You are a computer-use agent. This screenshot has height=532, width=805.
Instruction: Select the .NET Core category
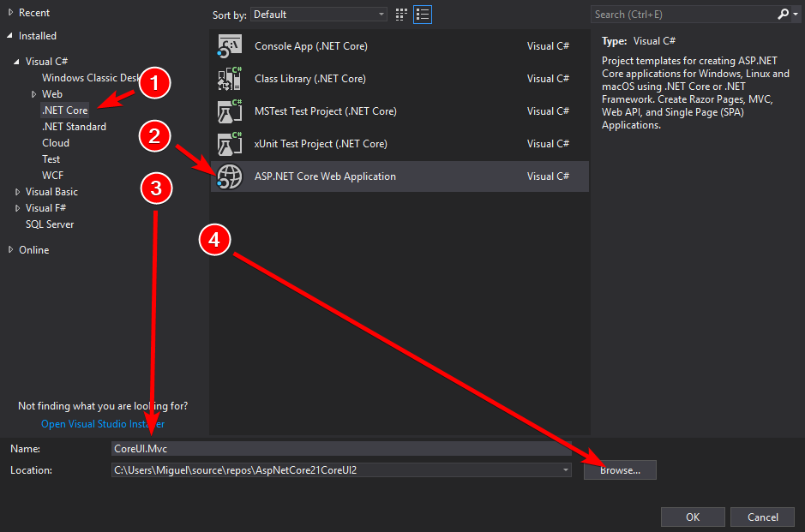pos(64,111)
